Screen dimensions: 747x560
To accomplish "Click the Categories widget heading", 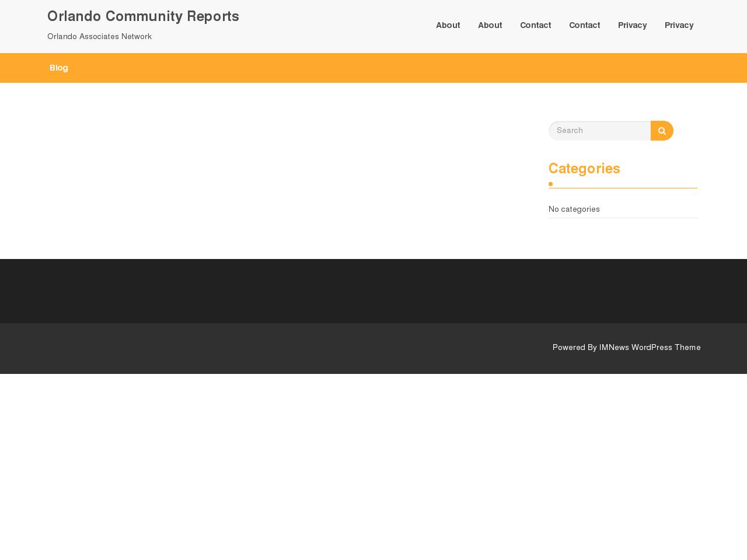I will (x=584, y=169).
